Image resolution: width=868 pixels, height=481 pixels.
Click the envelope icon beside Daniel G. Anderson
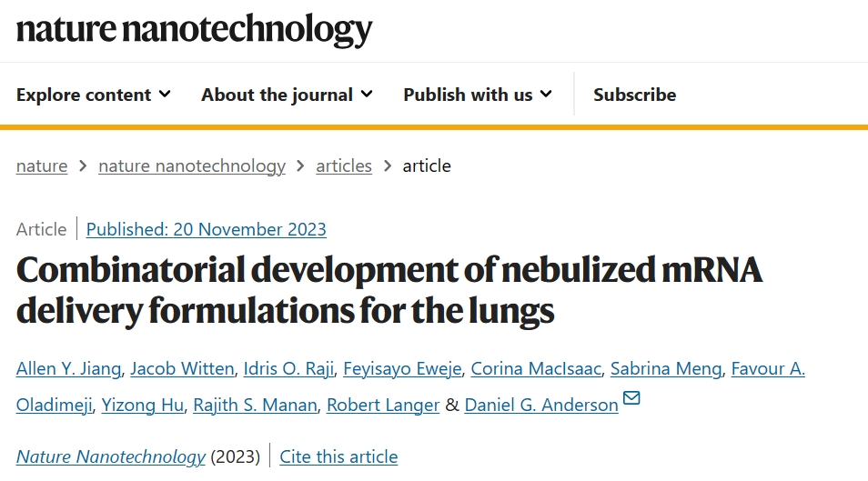tap(631, 398)
